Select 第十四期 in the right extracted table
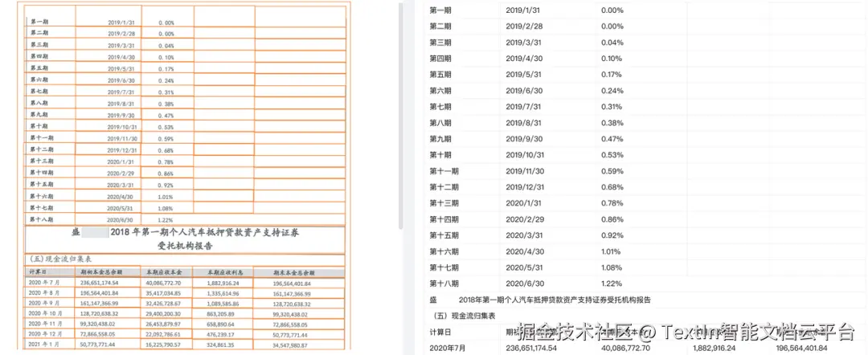 444,219
